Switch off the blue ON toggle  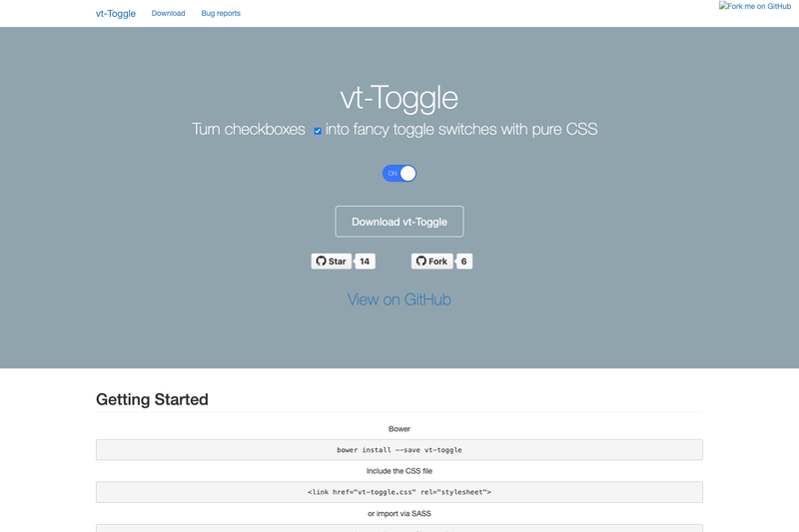tap(399, 174)
